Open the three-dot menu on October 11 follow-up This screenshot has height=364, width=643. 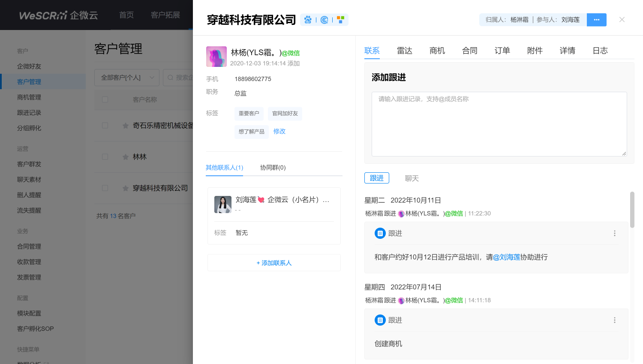pyautogui.click(x=614, y=233)
